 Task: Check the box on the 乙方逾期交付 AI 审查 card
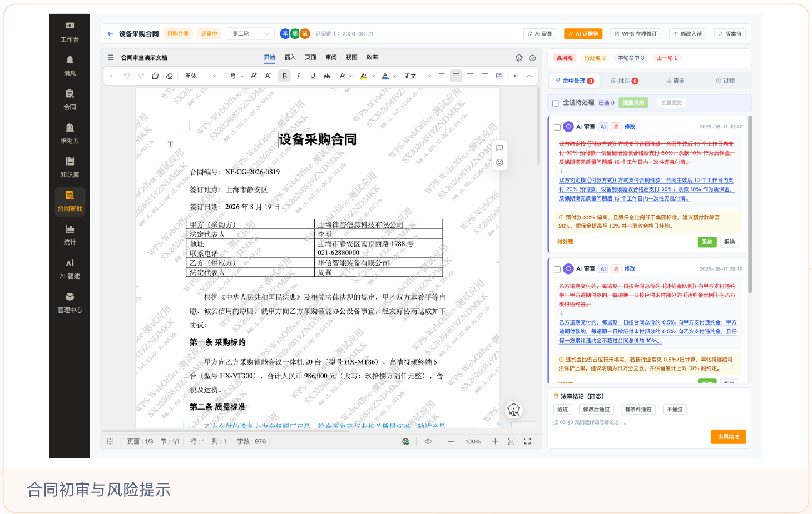[557, 269]
